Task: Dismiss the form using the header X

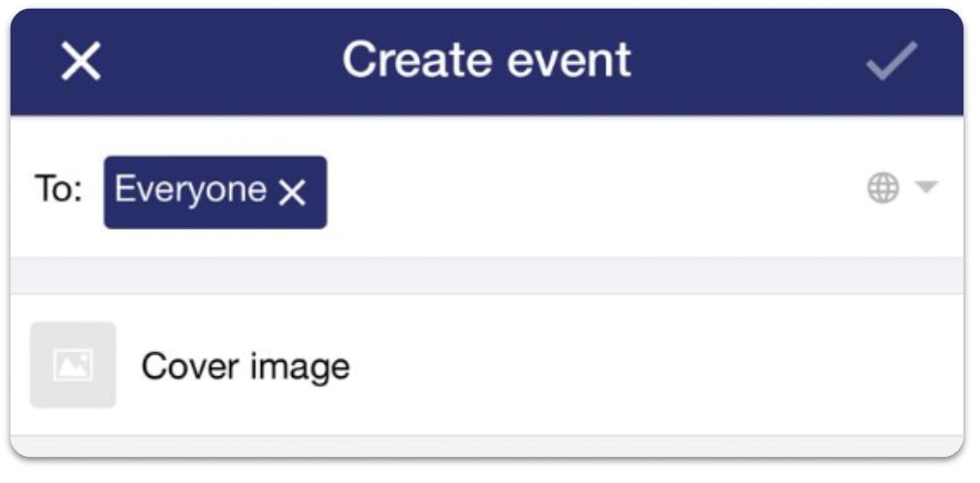Action: coord(81,61)
